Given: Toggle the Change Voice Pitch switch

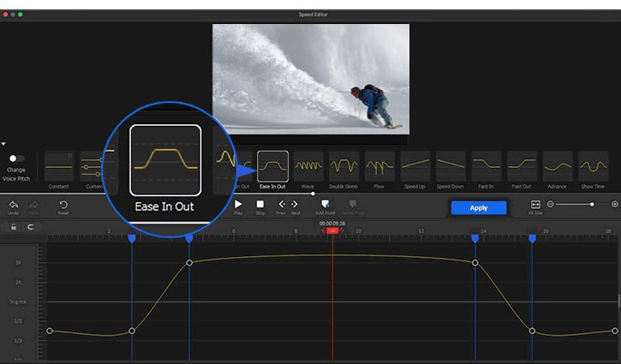Looking at the screenshot, I should [15, 158].
